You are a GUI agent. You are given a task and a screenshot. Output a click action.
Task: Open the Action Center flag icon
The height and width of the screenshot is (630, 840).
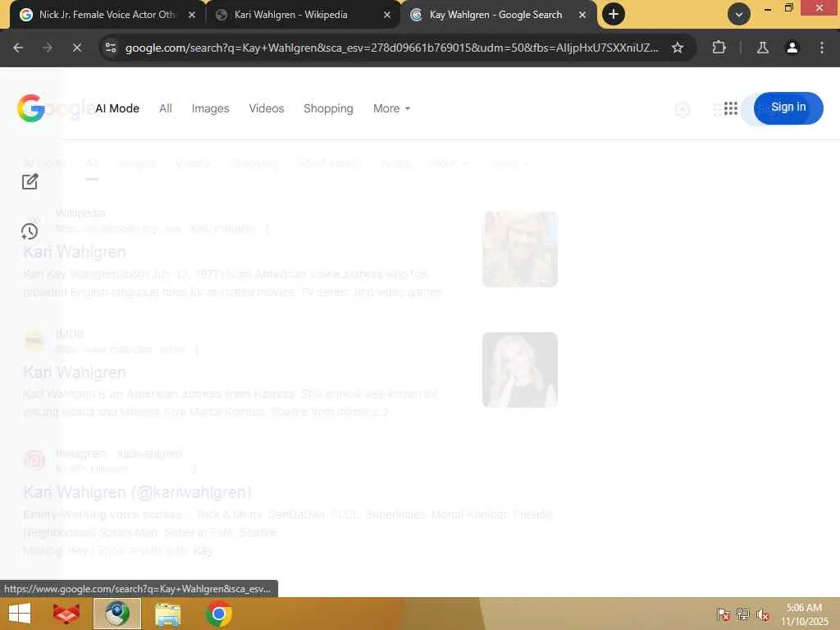[723, 614]
